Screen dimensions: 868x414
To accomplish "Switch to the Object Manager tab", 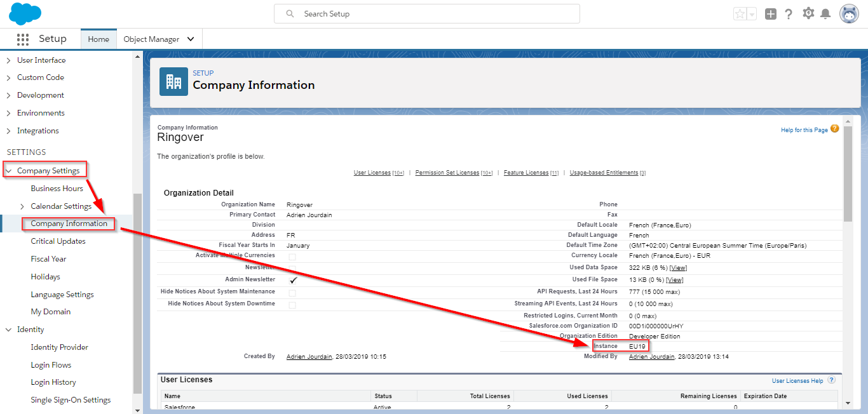I will coord(151,39).
